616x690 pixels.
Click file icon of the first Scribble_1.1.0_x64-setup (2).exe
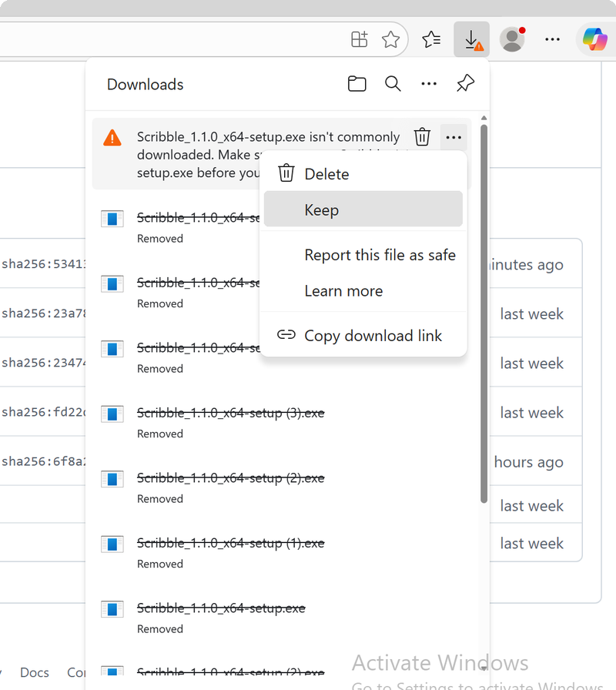112,479
